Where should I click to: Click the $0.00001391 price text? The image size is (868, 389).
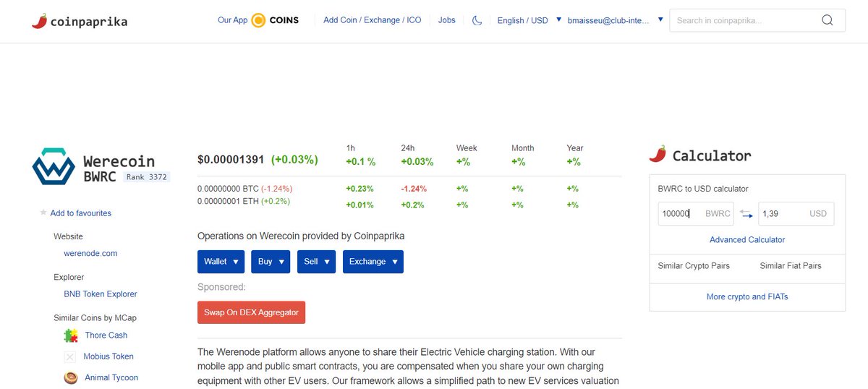pyautogui.click(x=231, y=159)
